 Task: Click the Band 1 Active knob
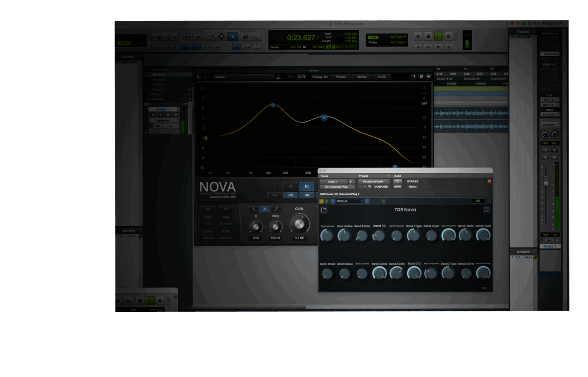(344, 235)
